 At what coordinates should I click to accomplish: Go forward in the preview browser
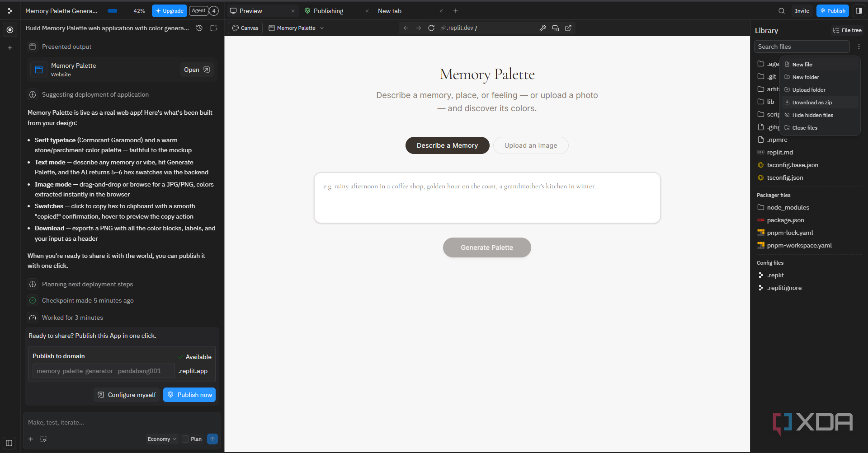click(419, 28)
